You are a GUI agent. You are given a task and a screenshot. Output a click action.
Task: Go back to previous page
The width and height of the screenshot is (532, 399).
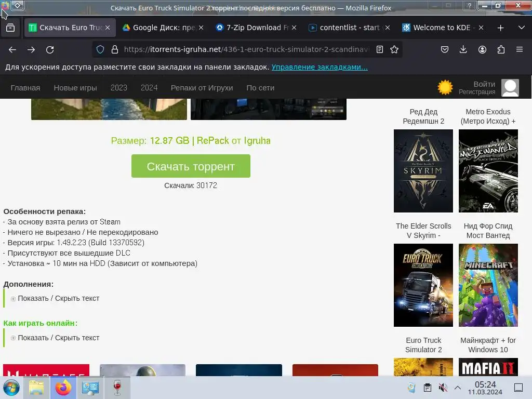pyautogui.click(x=12, y=49)
